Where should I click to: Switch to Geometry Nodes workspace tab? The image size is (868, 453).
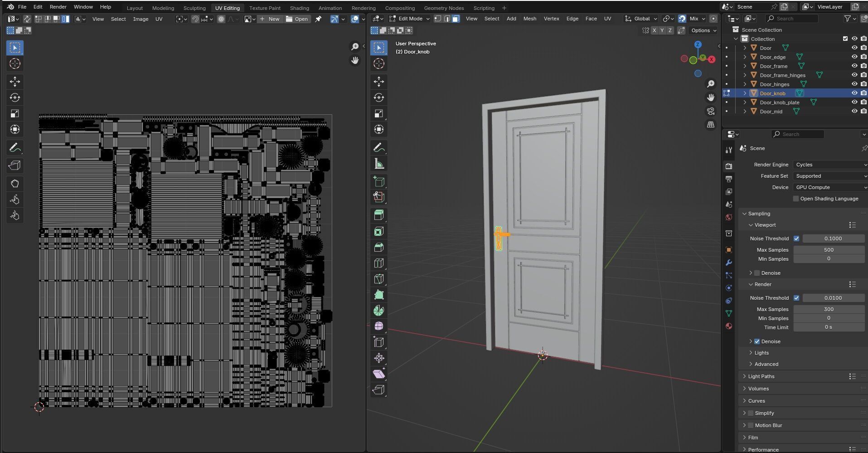point(444,8)
